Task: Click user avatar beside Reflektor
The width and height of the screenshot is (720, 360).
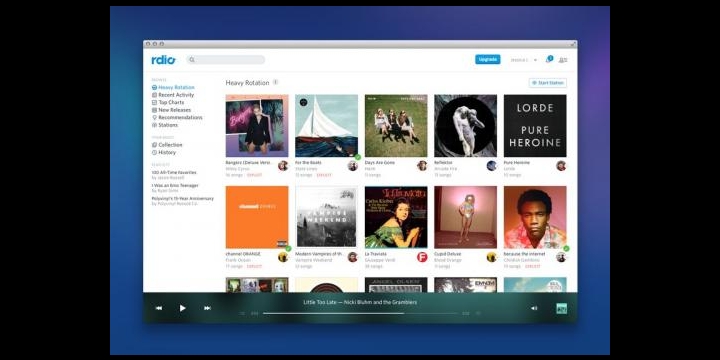Action: pos(491,166)
